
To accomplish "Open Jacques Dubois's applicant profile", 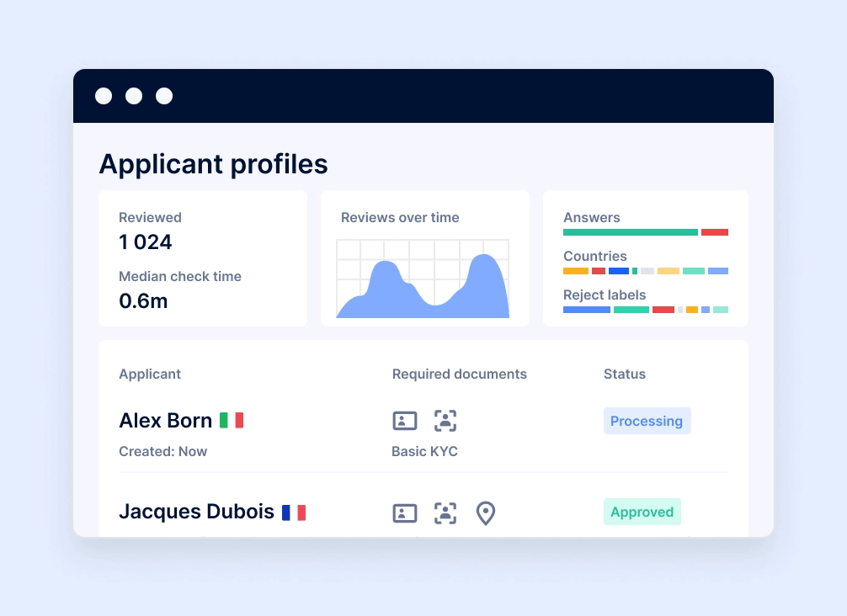I will 196,512.
